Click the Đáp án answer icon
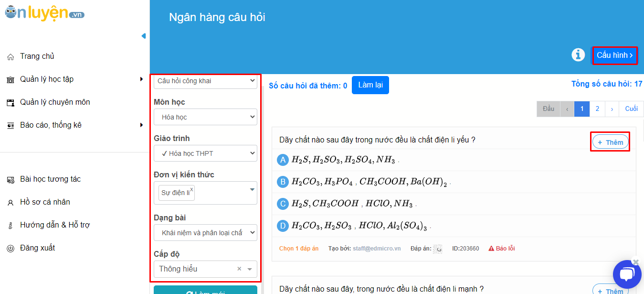Viewport: 644px width, 294px height. pyautogui.click(x=438, y=249)
